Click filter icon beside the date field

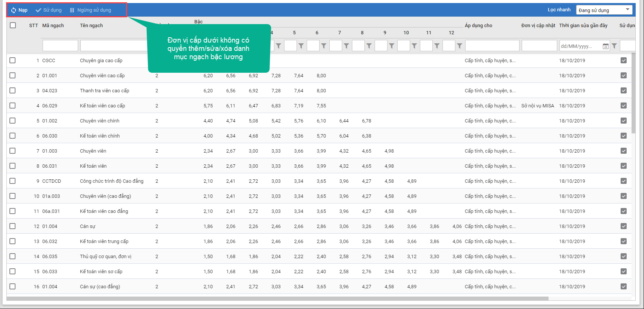pyautogui.click(x=614, y=46)
